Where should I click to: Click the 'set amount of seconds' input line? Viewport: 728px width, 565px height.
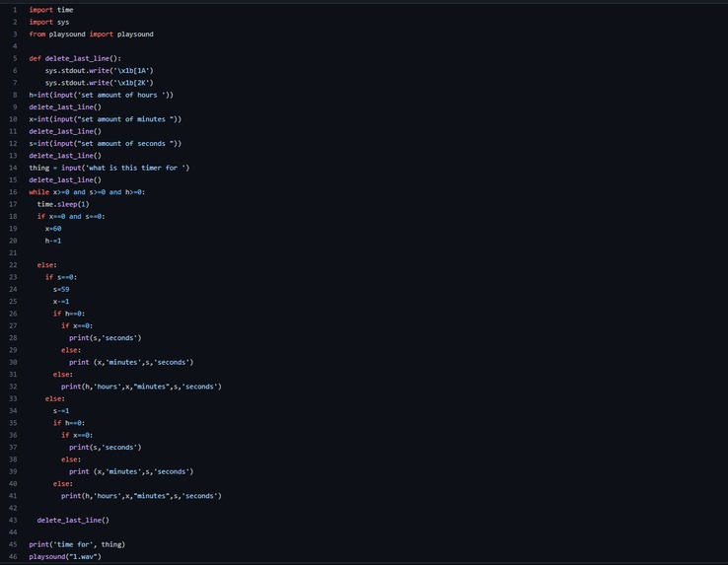pos(105,143)
